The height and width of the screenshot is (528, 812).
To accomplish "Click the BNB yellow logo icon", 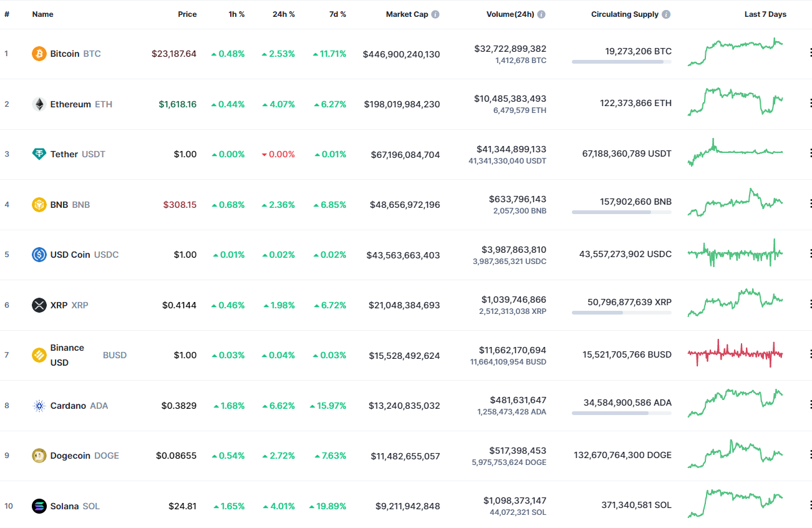I will pyautogui.click(x=39, y=204).
